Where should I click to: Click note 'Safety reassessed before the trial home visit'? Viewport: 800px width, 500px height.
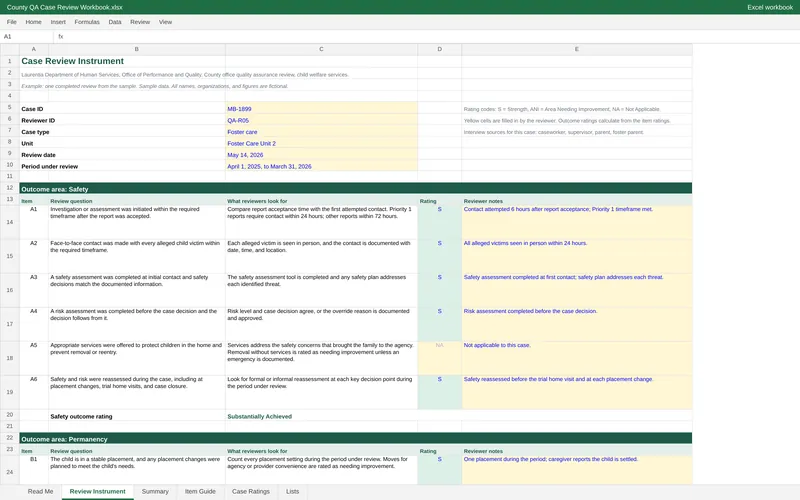click(x=577, y=392)
